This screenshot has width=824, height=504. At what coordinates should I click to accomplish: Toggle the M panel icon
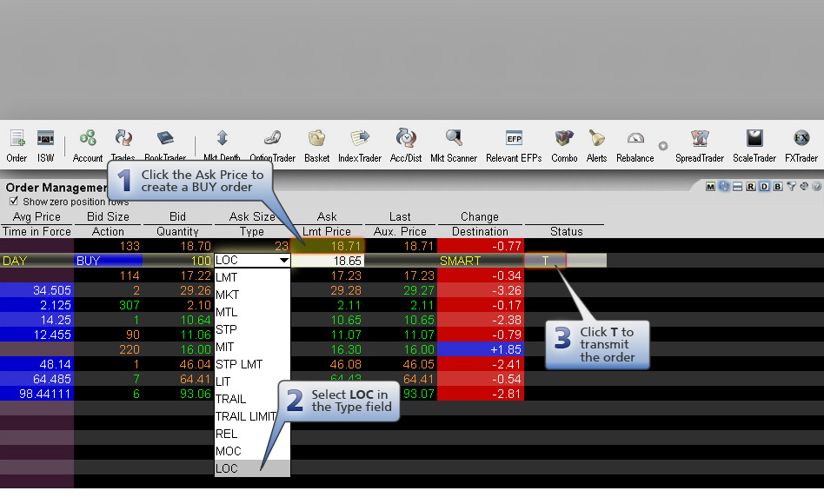click(710, 187)
